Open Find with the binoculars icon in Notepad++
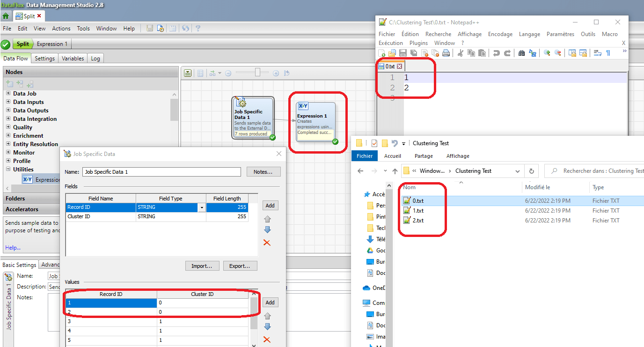 pos(521,53)
